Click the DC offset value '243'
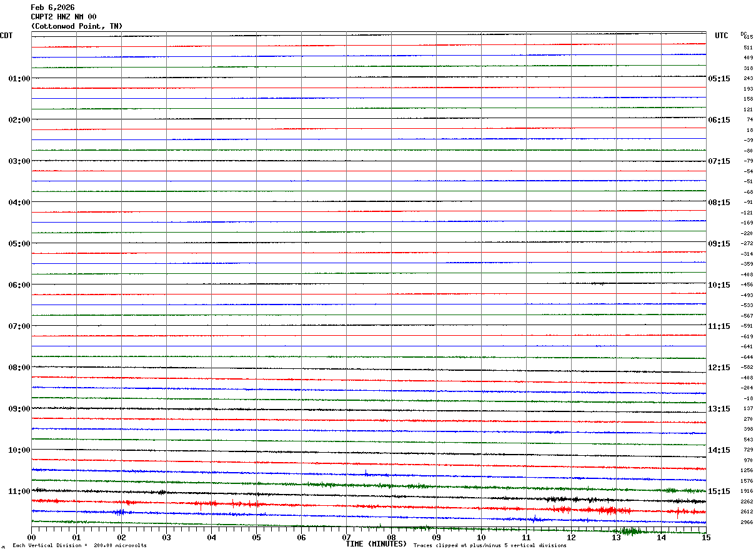 click(748, 78)
